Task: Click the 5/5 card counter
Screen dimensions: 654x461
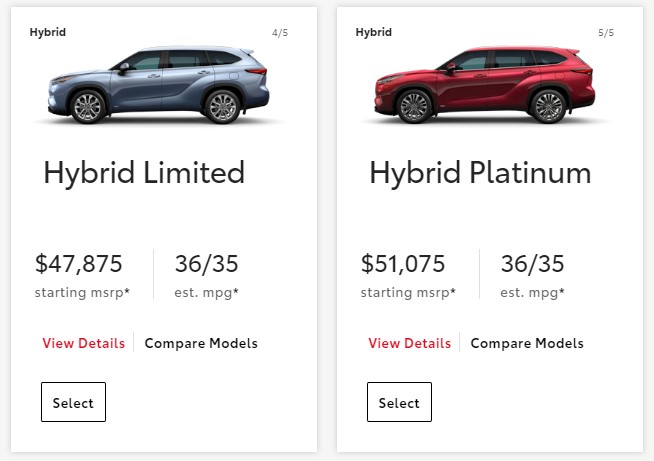Action: tap(606, 33)
